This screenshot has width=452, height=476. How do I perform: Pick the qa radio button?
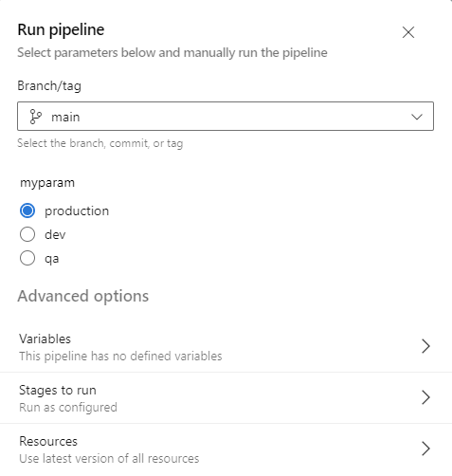coord(27,258)
